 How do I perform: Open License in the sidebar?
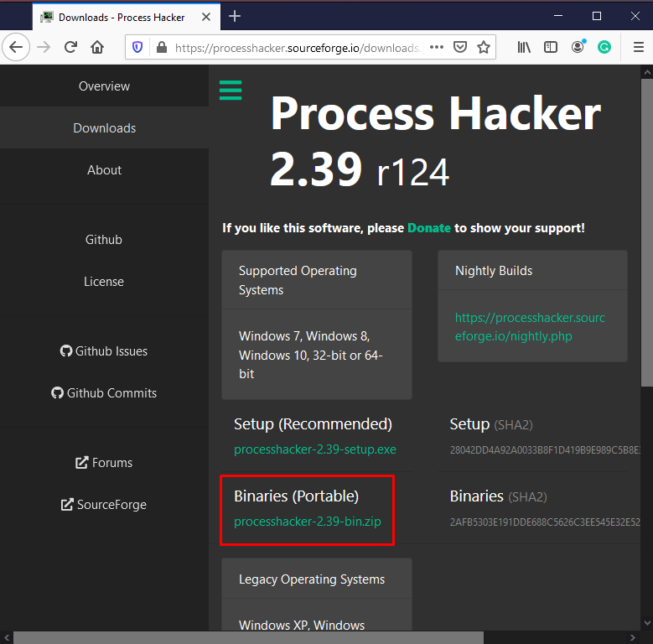(x=104, y=282)
